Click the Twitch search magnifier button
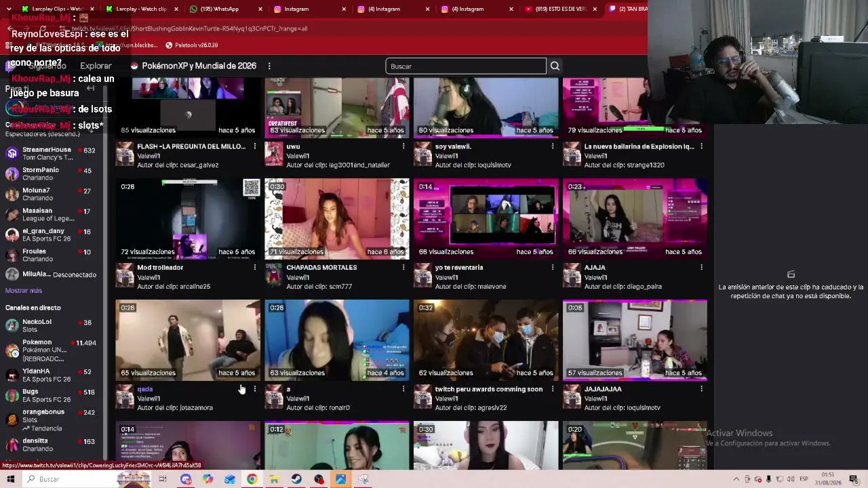 click(x=555, y=66)
